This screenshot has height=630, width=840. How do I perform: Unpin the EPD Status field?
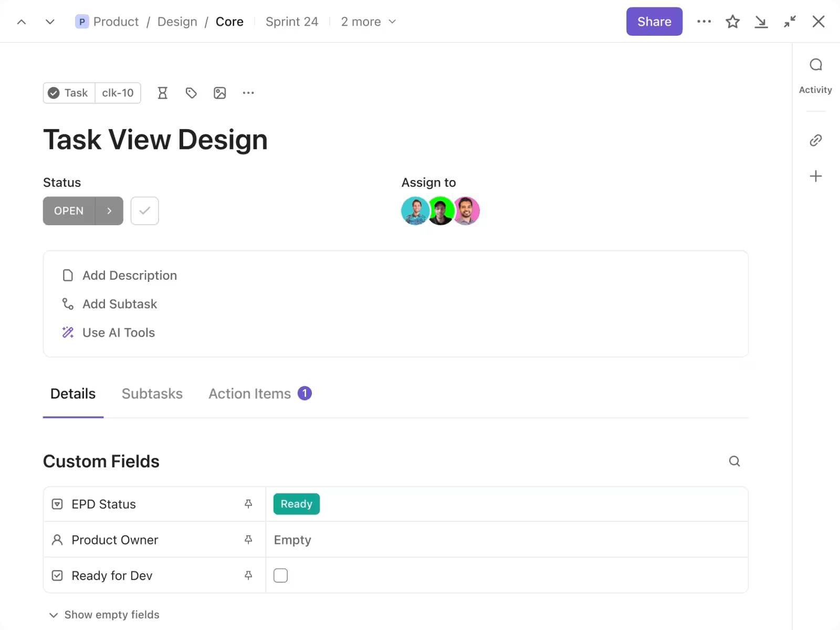pyautogui.click(x=248, y=504)
